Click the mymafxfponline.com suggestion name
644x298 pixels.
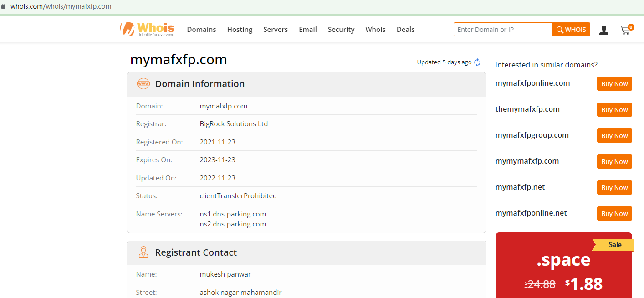point(532,83)
